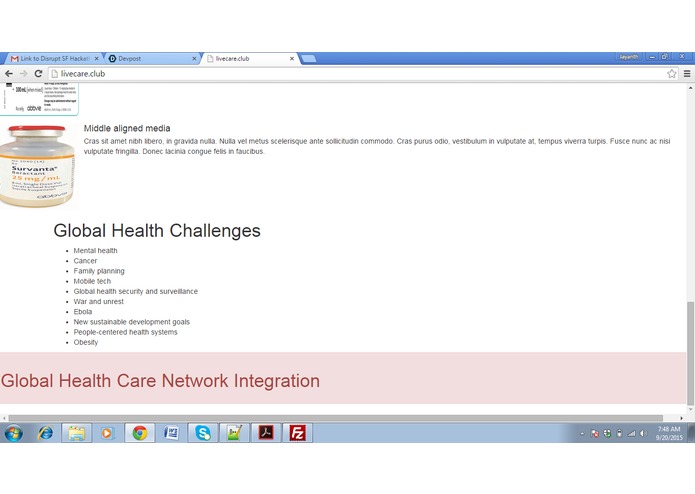
Task: Click the AbbVie label image at top
Action: point(39,98)
